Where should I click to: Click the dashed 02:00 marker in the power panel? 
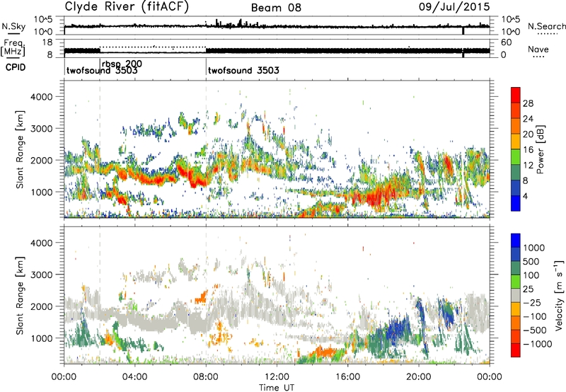coord(100,149)
